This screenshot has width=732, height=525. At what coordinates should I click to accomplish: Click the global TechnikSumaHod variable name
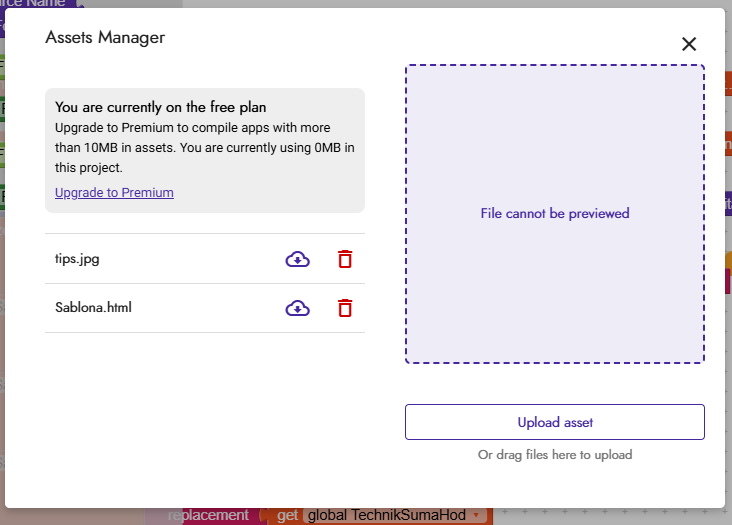click(x=387, y=515)
